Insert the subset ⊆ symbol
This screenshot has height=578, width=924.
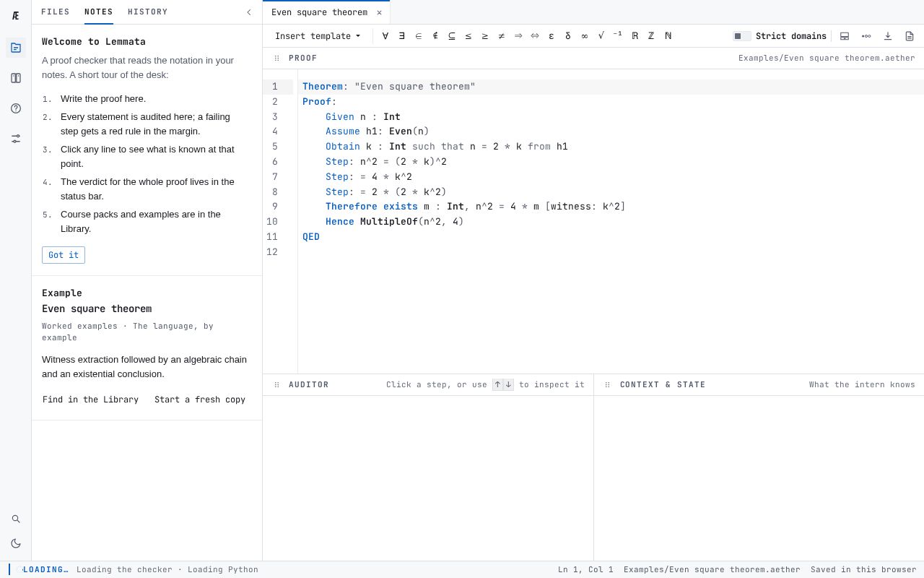click(452, 36)
